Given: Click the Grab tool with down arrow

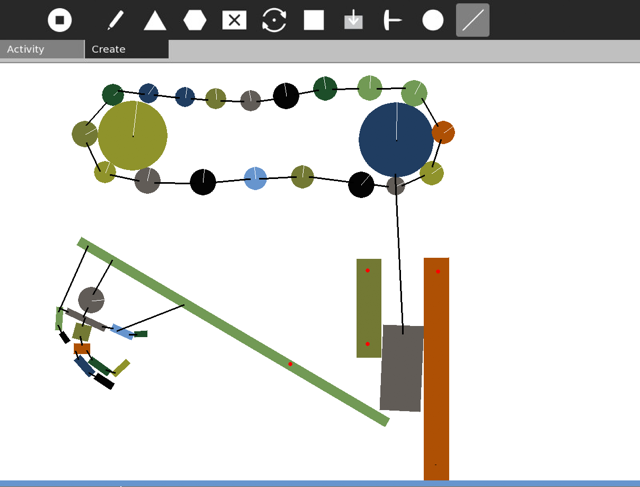Looking at the screenshot, I should coord(353,20).
